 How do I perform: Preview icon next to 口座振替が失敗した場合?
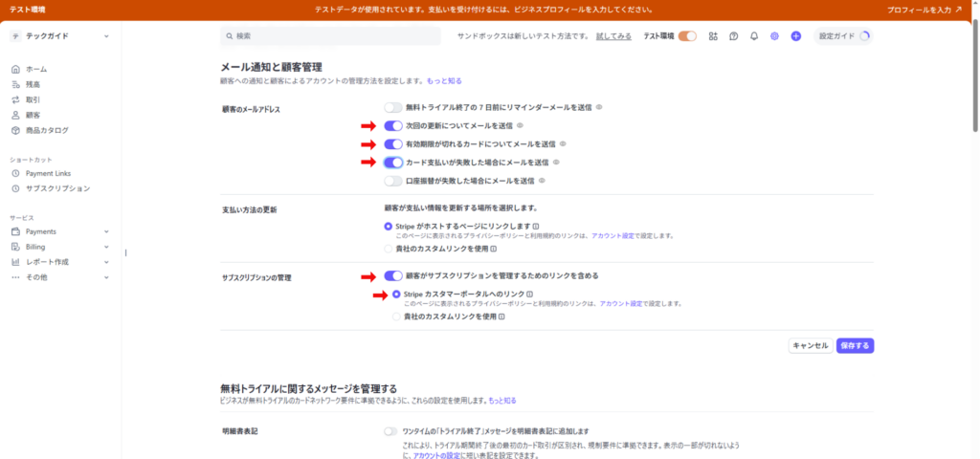click(542, 181)
